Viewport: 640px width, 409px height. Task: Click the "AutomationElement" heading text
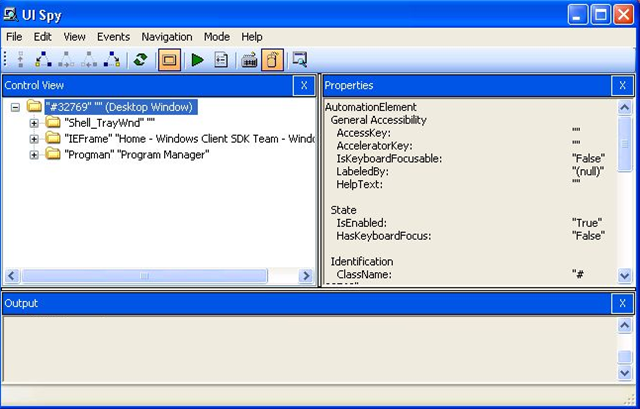coord(371,107)
